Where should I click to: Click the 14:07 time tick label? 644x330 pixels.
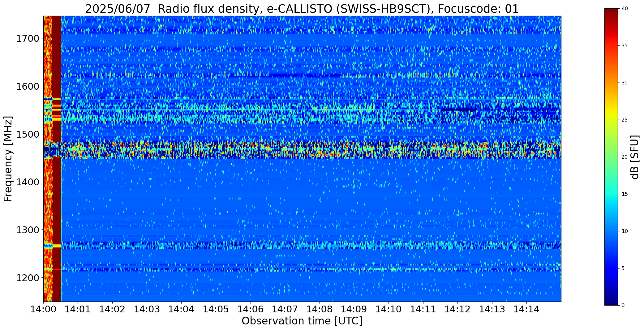(285, 309)
